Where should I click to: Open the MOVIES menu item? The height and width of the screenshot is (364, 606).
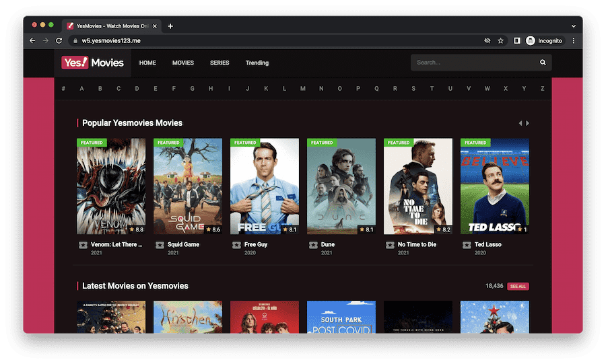click(x=182, y=63)
